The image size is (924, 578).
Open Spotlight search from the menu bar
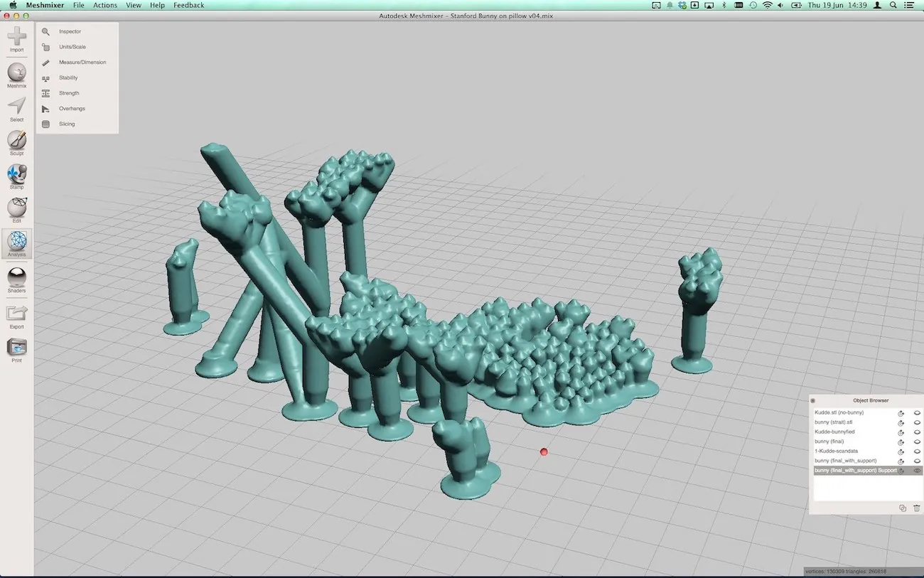click(x=892, y=5)
